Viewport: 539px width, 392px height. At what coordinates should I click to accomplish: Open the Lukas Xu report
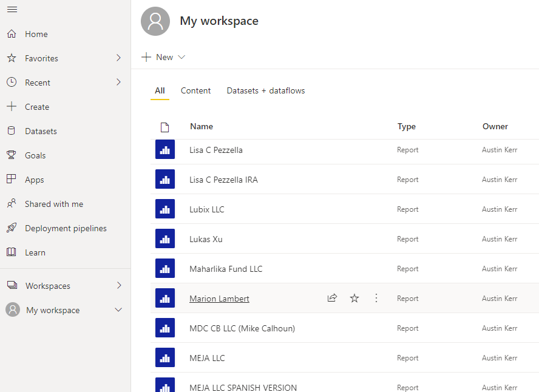coord(206,239)
